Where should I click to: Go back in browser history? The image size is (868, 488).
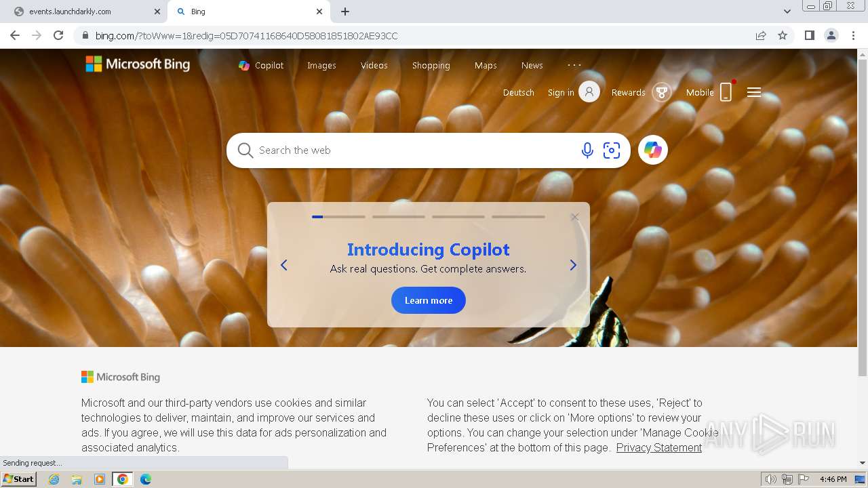click(x=15, y=35)
